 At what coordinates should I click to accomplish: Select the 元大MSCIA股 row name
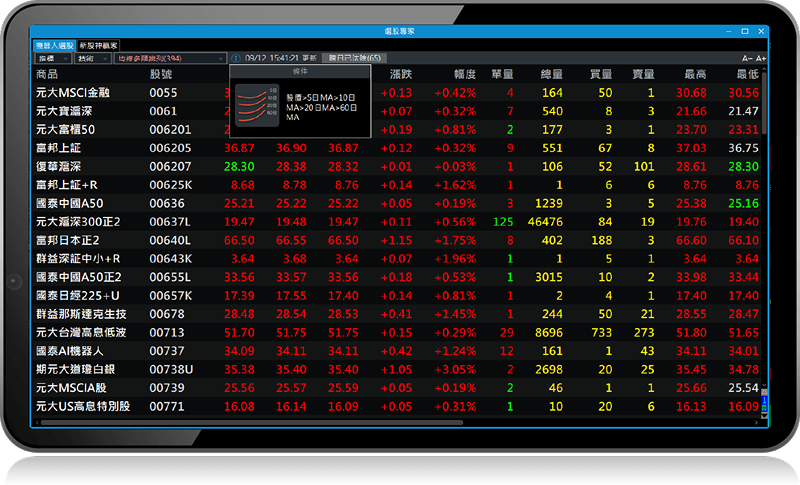(71, 388)
